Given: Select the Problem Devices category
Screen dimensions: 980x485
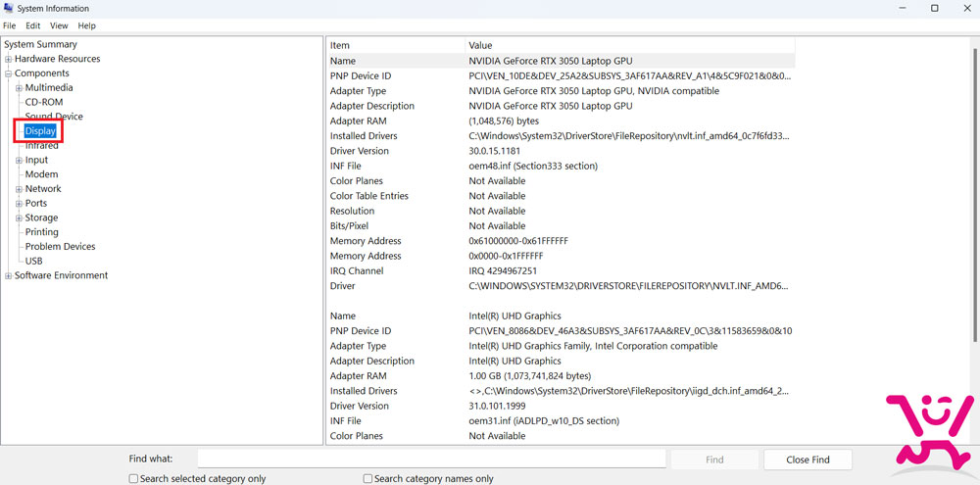Looking at the screenshot, I should pyautogui.click(x=60, y=246).
